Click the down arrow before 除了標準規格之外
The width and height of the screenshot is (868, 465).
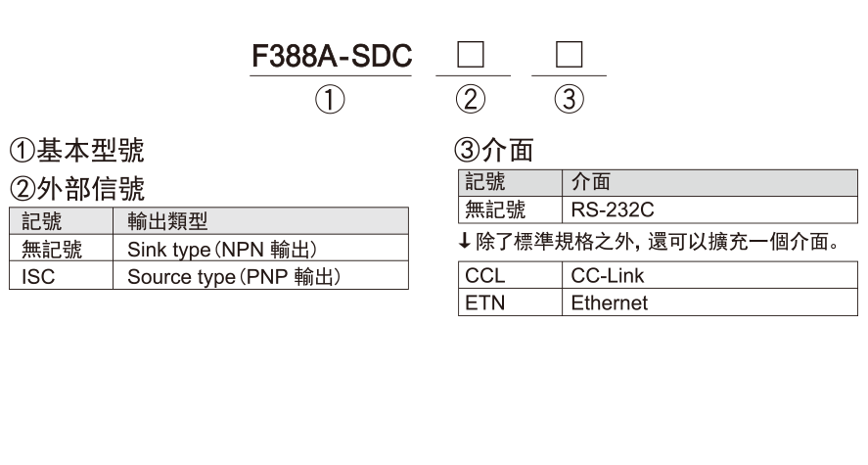(465, 241)
